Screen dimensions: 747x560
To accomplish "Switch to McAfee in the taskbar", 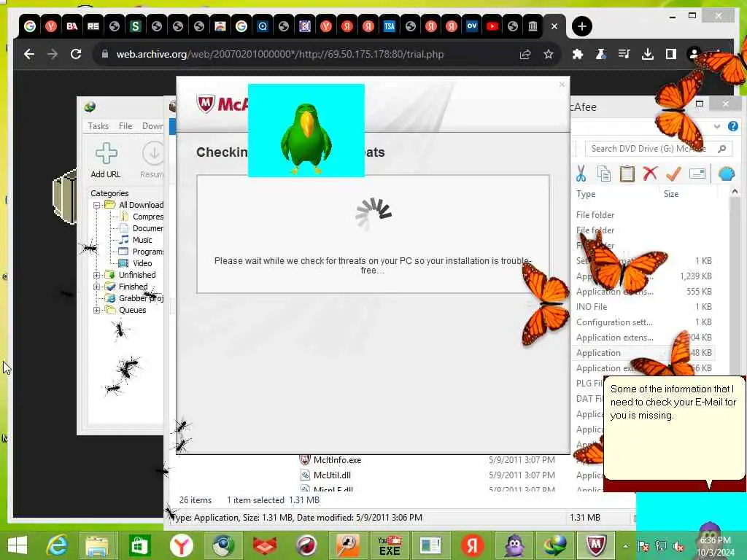I will pos(596,545).
